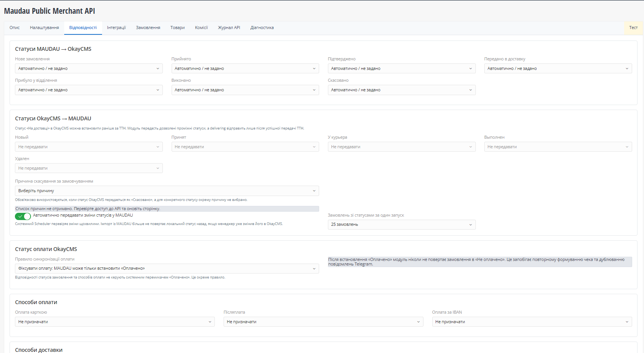
Task: Click the Статуси MAUDAU → OkayCMS heading
Action: click(x=53, y=49)
